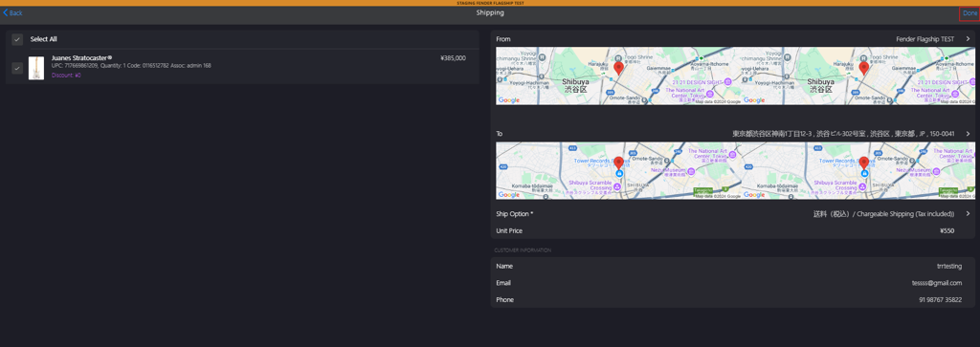Click Done to confirm shipping
980x347 pixels.
969,13
